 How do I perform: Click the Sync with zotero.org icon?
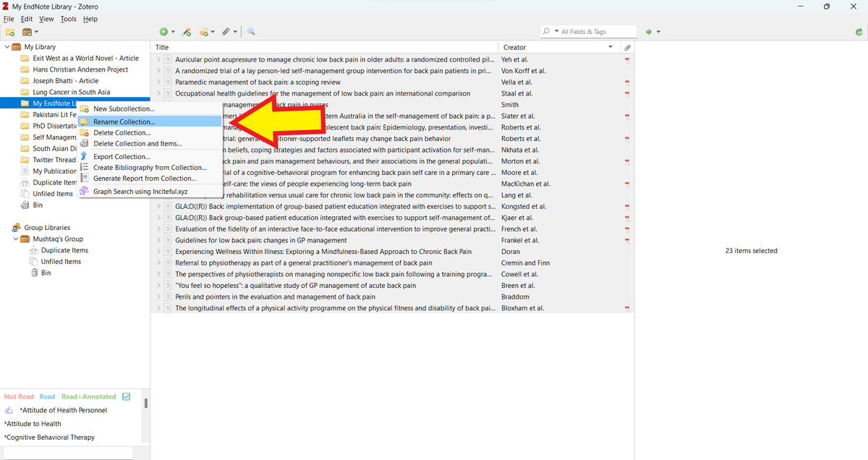(x=858, y=32)
